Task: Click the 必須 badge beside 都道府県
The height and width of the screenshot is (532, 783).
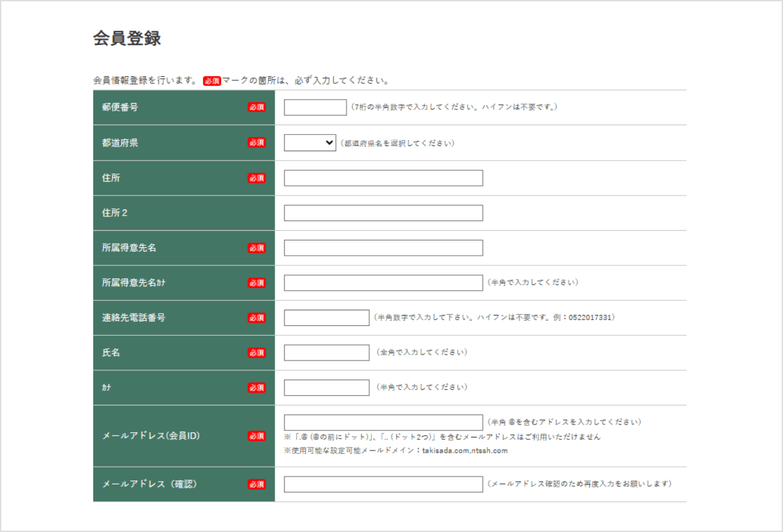Action: coord(256,142)
